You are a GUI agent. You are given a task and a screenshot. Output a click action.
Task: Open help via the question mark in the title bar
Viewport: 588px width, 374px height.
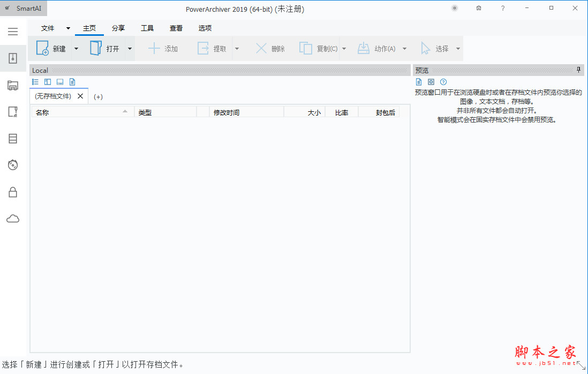tap(503, 8)
